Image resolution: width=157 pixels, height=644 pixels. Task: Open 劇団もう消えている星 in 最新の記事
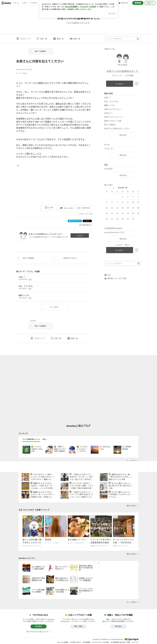point(113,121)
